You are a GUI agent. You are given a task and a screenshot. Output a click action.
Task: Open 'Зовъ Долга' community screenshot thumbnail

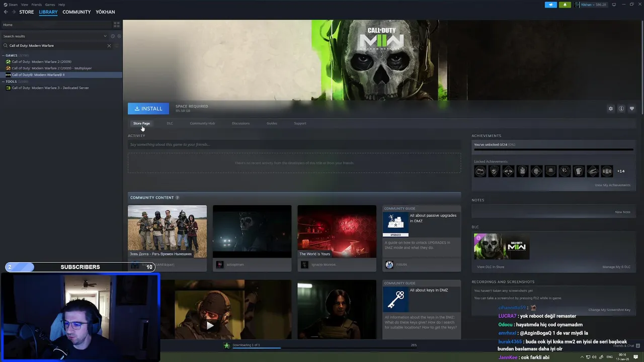(x=167, y=231)
